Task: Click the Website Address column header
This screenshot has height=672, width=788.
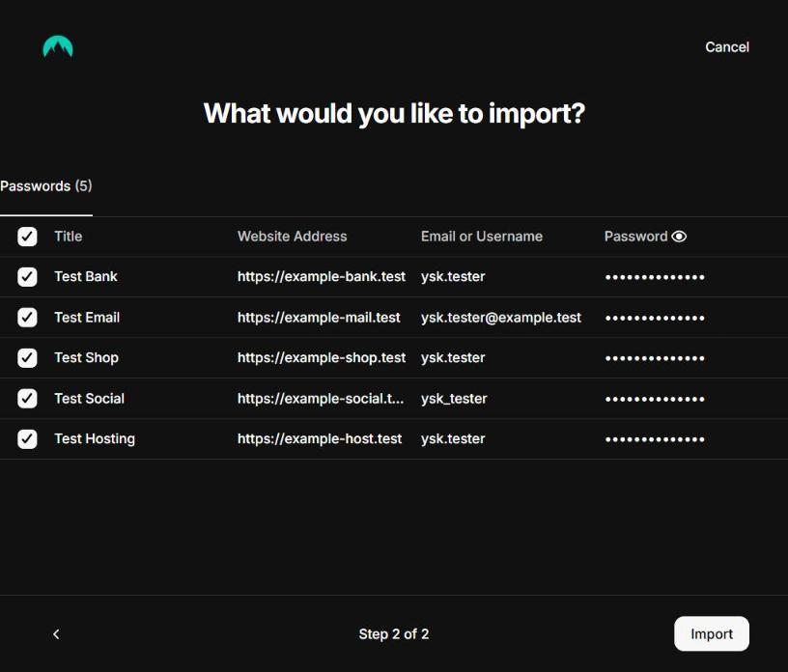Action: pos(292,237)
